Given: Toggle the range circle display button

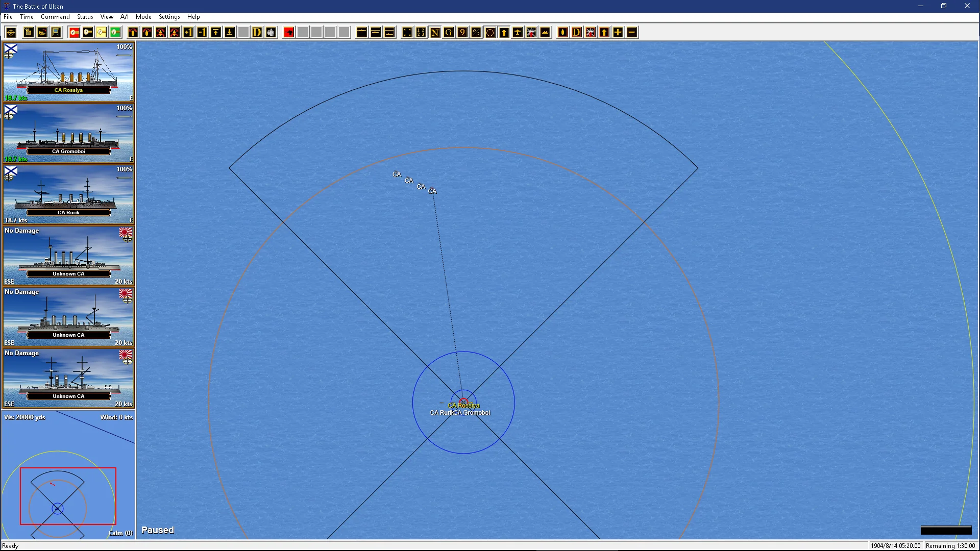Looking at the screenshot, I should click(490, 33).
